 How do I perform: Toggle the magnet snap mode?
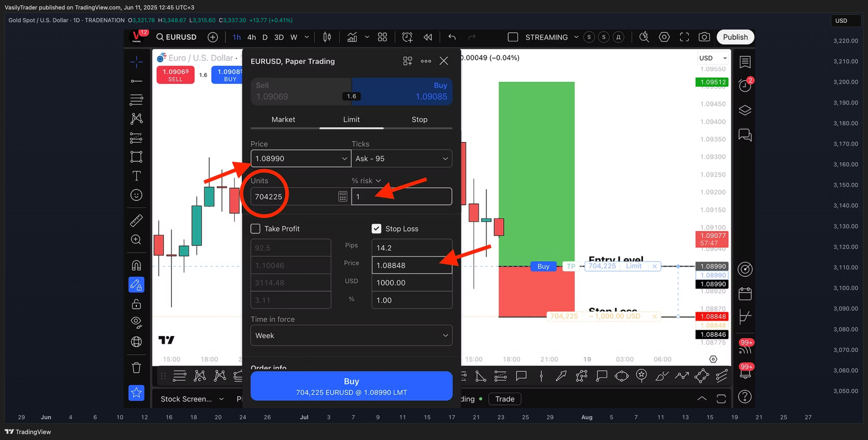[x=136, y=265]
